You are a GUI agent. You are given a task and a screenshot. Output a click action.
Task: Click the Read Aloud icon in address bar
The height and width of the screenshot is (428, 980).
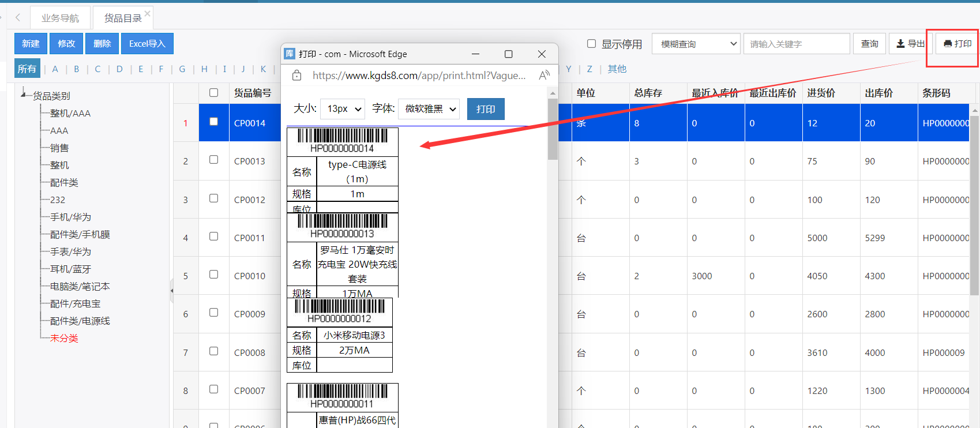544,76
